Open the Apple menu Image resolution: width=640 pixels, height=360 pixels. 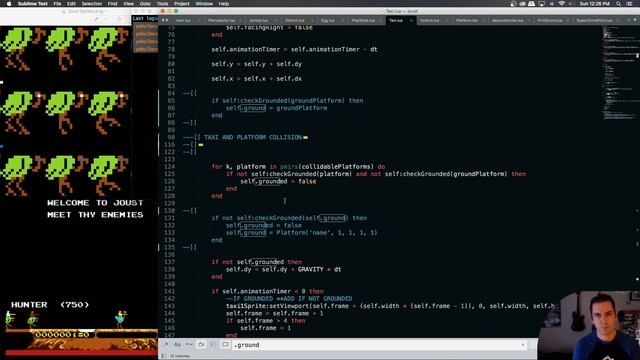click(9, 4)
